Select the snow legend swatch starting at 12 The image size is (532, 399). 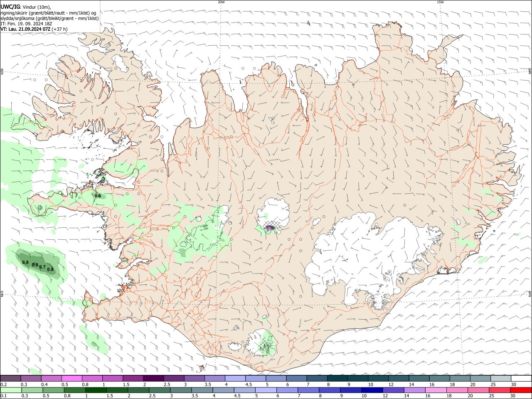click(399, 378)
